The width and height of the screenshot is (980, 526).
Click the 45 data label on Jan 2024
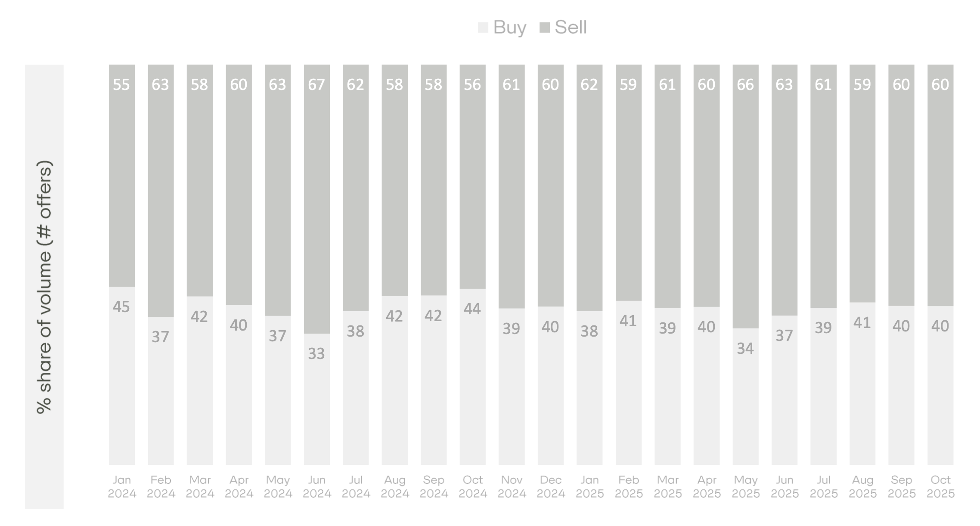pyautogui.click(x=121, y=307)
